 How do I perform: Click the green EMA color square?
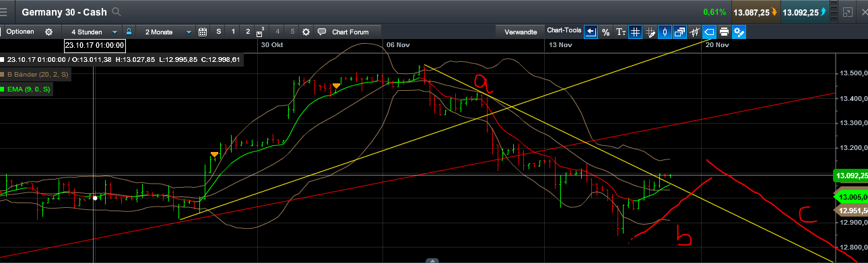click(2, 89)
